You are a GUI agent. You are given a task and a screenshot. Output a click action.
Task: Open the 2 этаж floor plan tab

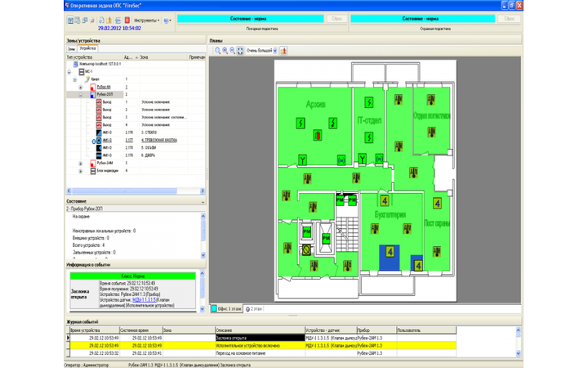(256, 309)
